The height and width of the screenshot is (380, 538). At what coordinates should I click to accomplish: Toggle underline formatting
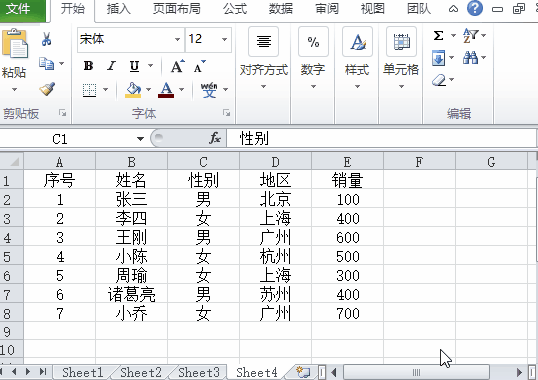coord(134,66)
